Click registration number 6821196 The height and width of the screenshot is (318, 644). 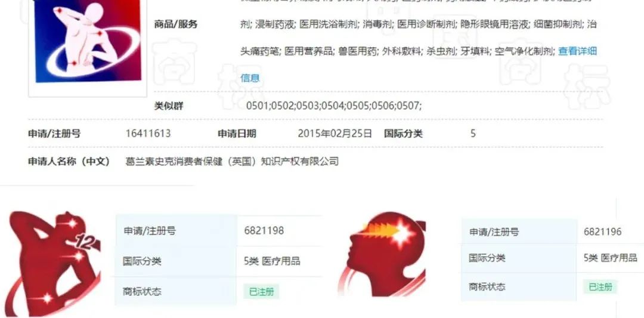602,231
